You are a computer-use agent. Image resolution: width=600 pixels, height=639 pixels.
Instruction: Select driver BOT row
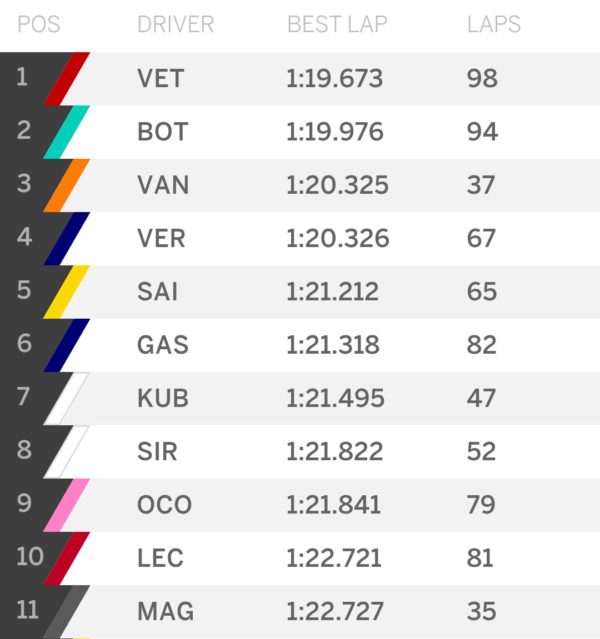point(162,131)
